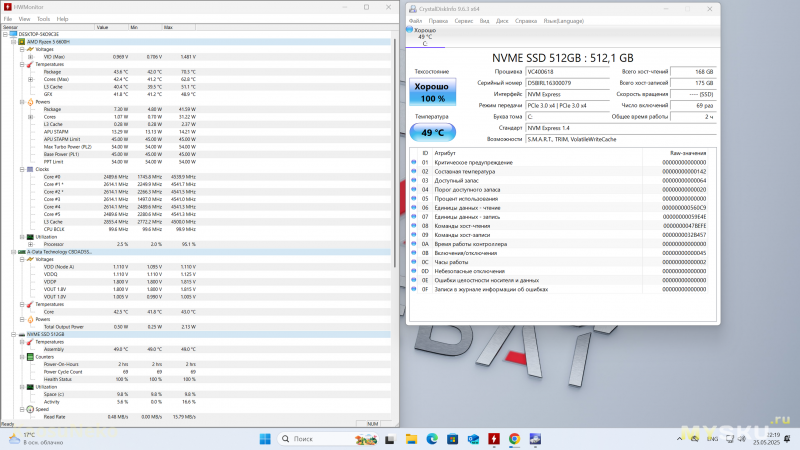Expand the Processor utilization row
This screenshot has height=450, width=800.
pyautogui.click(x=31, y=244)
